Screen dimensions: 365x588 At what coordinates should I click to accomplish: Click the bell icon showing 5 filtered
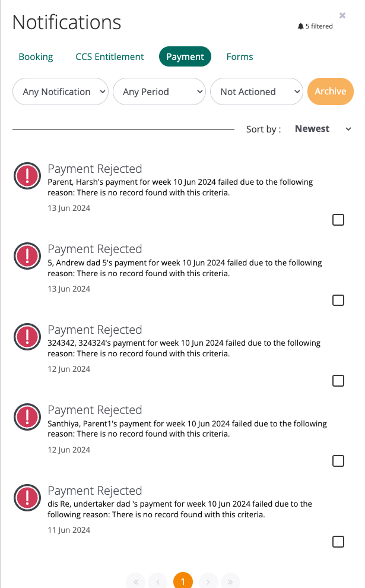(x=300, y=27)
